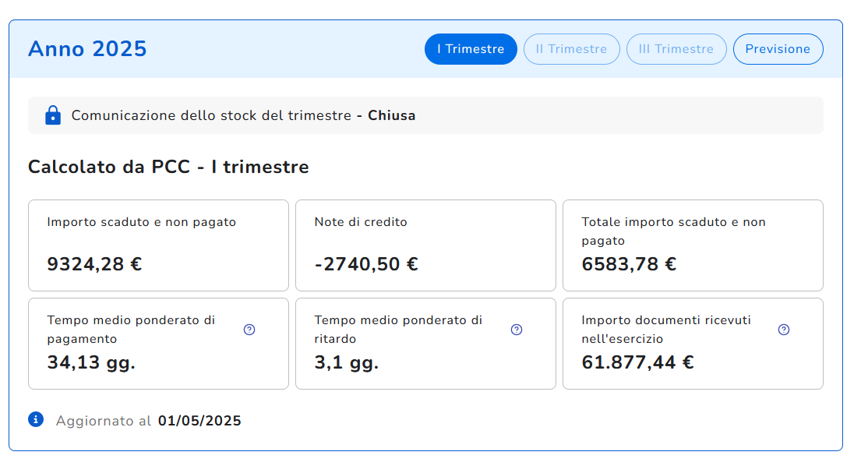This screenshot has height=473, width=868.
Task: Open help for Tempo medio ponderato di pagamento
Action: point(249,330)
